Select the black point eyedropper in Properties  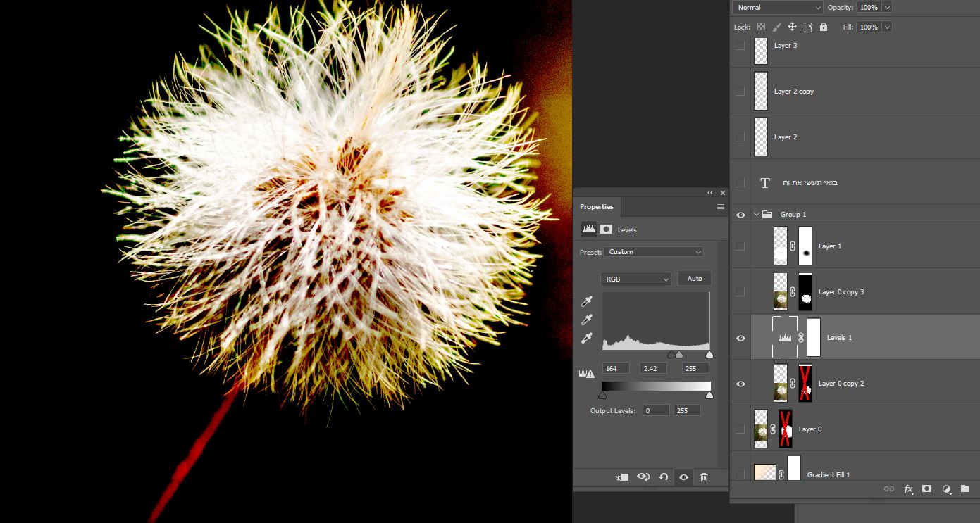coord(587,302)
